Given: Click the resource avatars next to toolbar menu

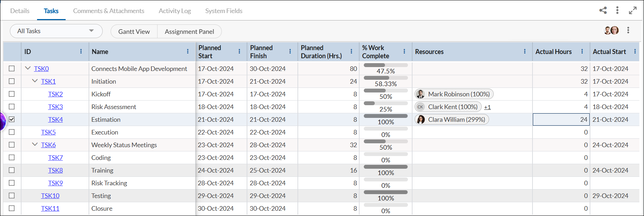Looking at the screenshot, I should (x=611, y=30).
